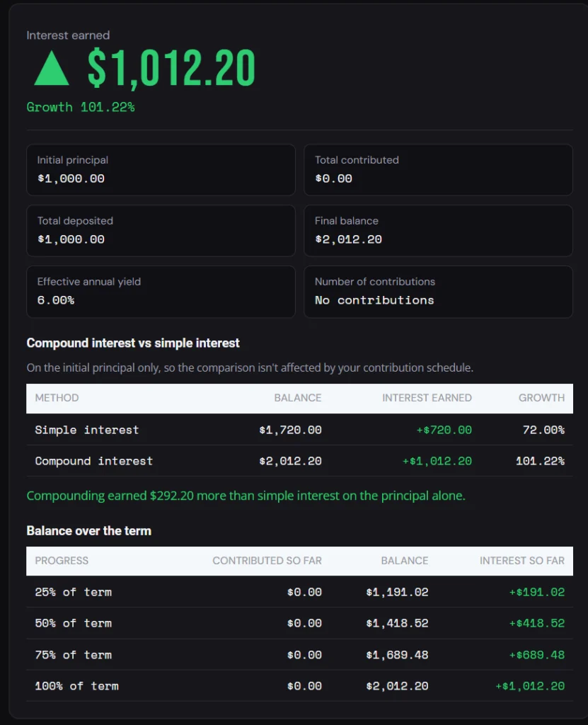Click the $1,418.52 balance value
The height and width of the screenshot is (725, 588).
click(x=397, y=623)
